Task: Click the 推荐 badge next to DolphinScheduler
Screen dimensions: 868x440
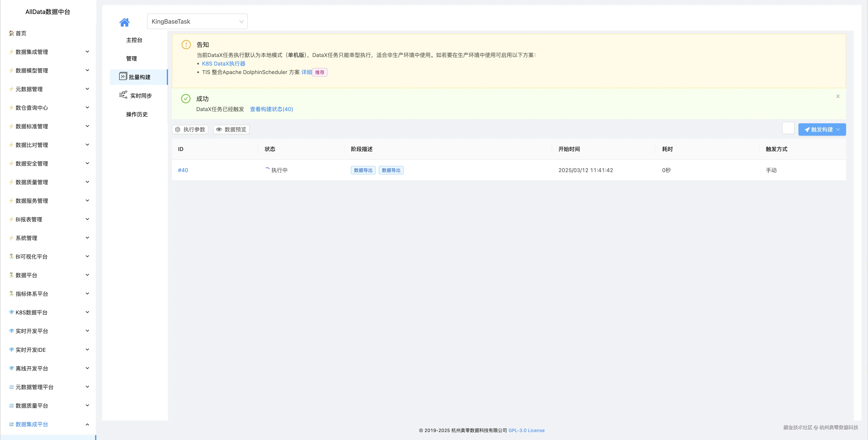Action: click(x=320, y=72)
